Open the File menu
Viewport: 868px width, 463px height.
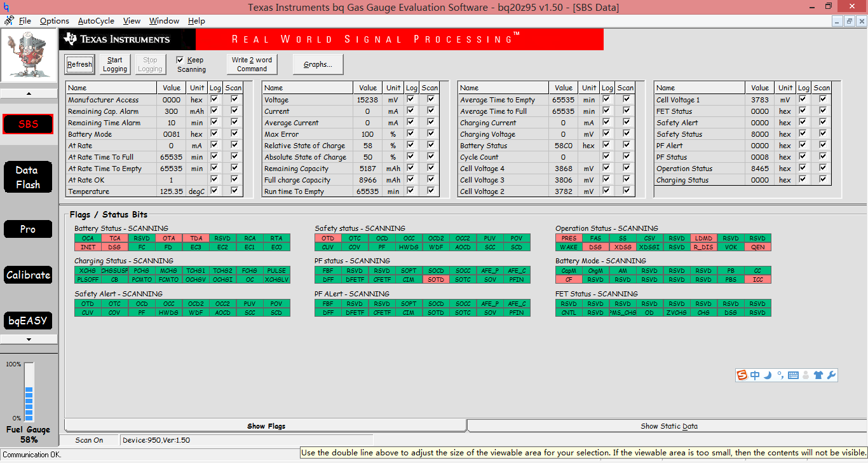point(25,21)
